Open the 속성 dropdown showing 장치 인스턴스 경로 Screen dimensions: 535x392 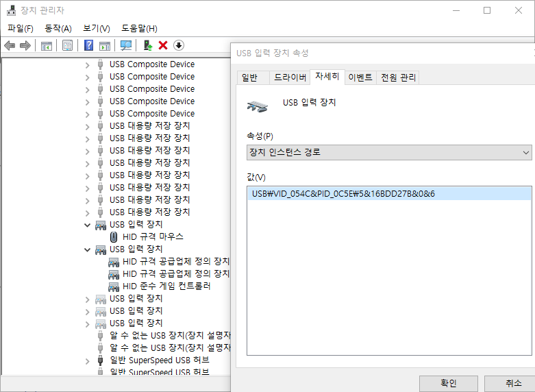pyautogui.click(x=389, y=152)
